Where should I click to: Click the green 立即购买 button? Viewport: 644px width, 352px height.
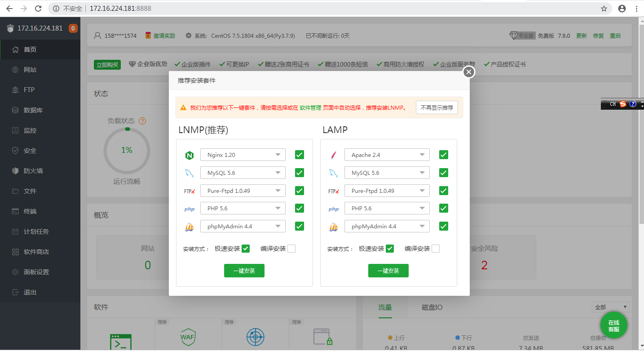click(x=107, y=65)
